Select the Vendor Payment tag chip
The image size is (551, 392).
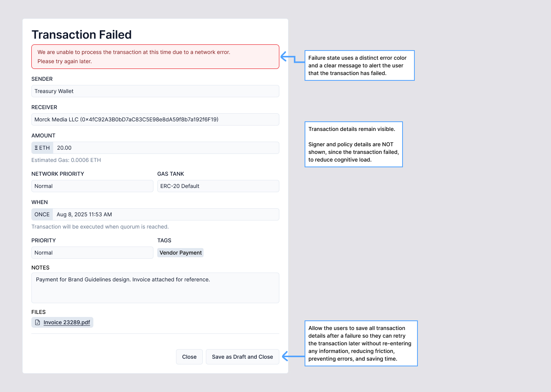[180, 253]
